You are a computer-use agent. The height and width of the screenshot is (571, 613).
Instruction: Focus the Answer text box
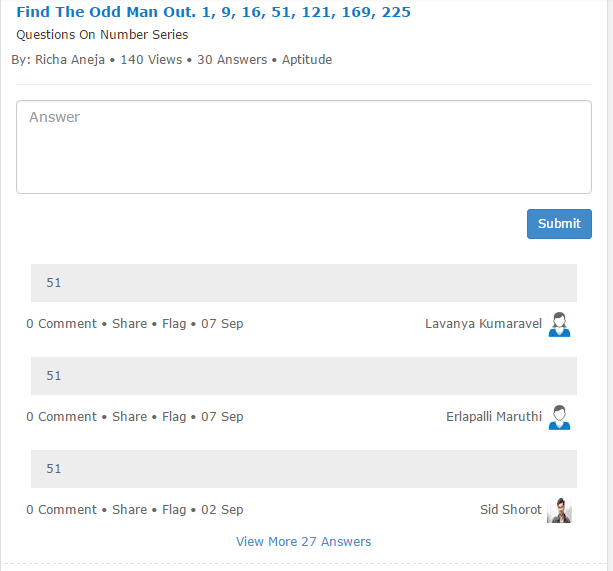304,147
